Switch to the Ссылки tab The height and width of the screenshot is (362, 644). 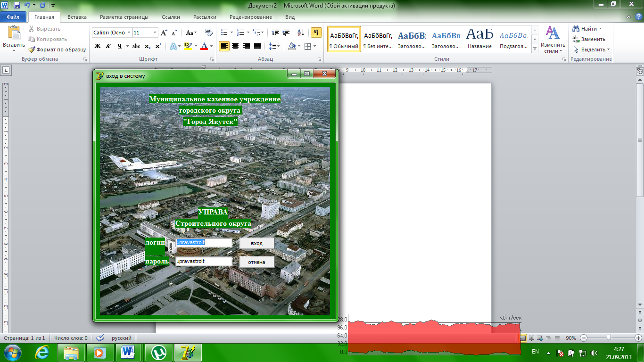pyautogui.click(x=171, y=17)
